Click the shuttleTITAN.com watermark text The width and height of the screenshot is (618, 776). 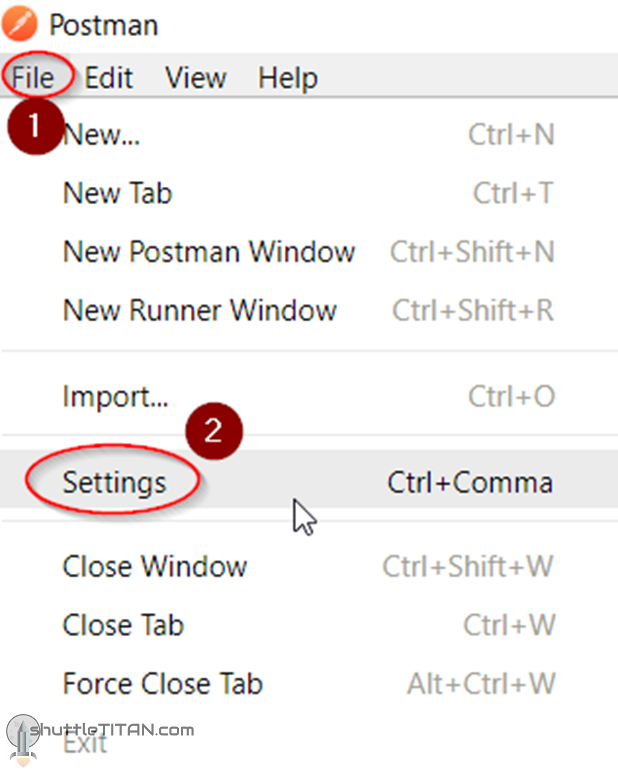pos(112,729)
